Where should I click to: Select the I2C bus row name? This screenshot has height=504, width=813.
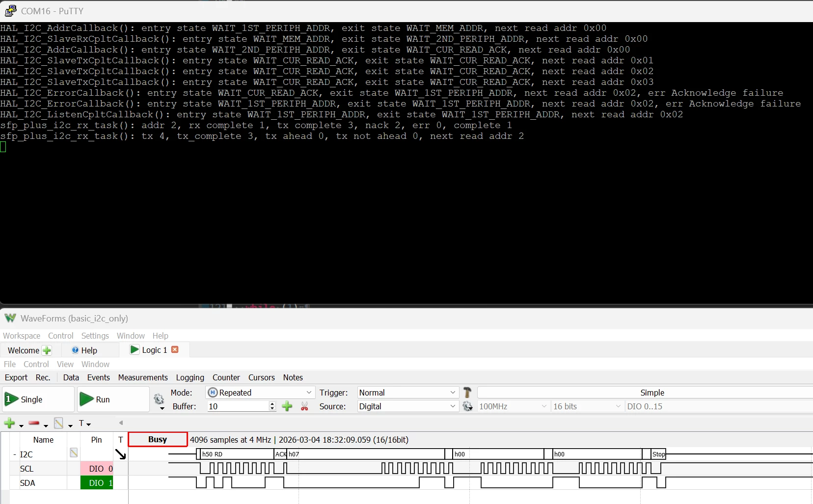tap(26, 454)
